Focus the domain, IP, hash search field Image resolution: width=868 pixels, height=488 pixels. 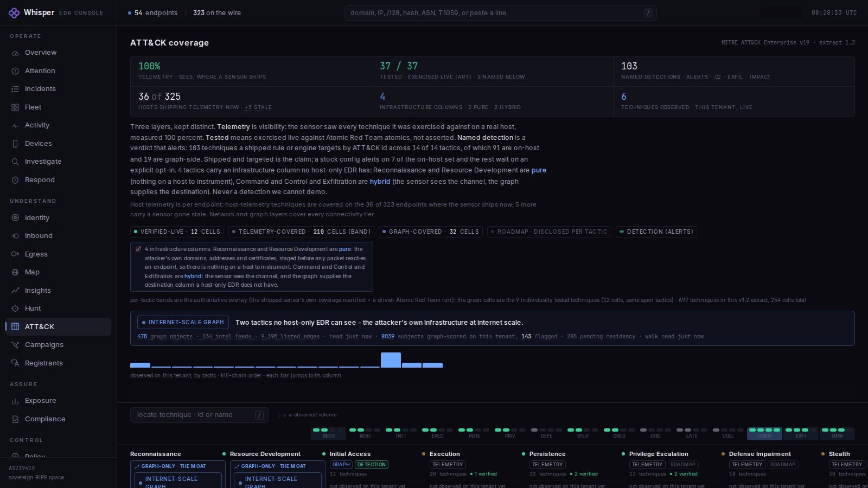click(500, 13)
